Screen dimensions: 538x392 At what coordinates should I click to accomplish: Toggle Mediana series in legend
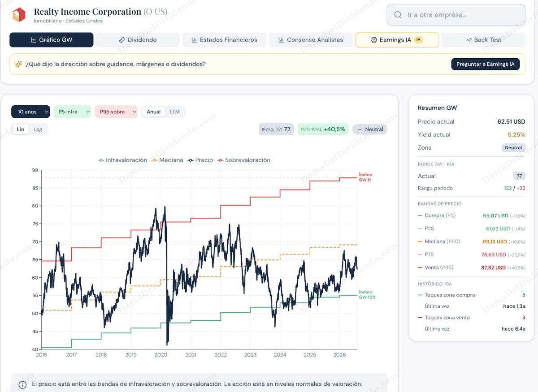(x=168, y=160)
